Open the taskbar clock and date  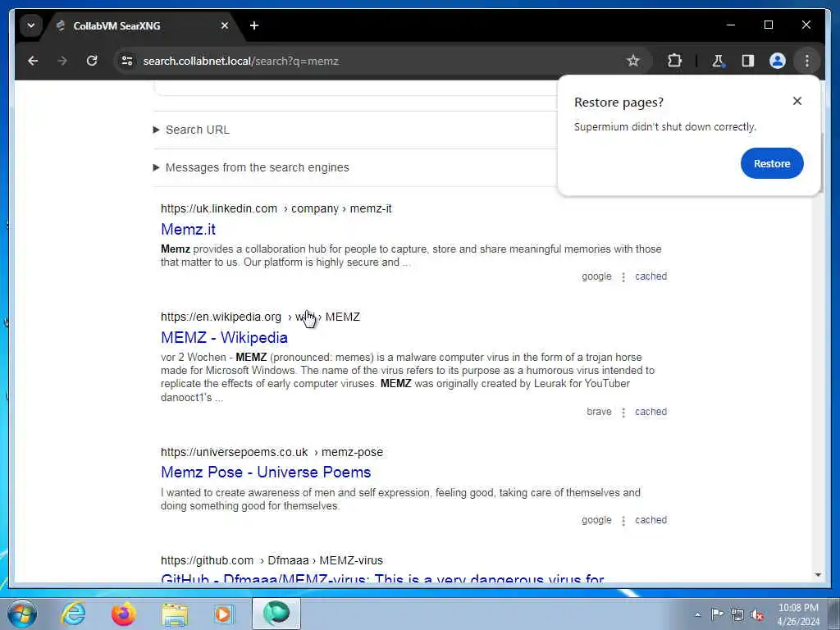(798, 614)
